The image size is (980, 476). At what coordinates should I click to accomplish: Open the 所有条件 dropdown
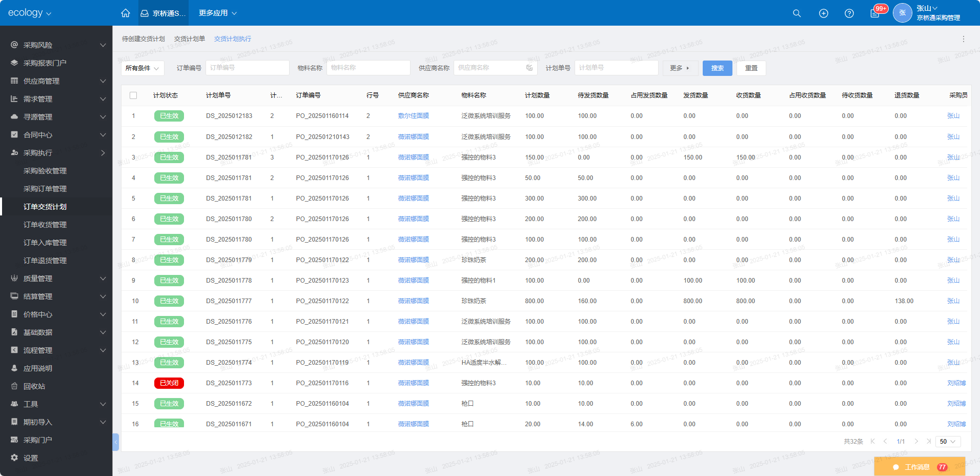(142, 68)
